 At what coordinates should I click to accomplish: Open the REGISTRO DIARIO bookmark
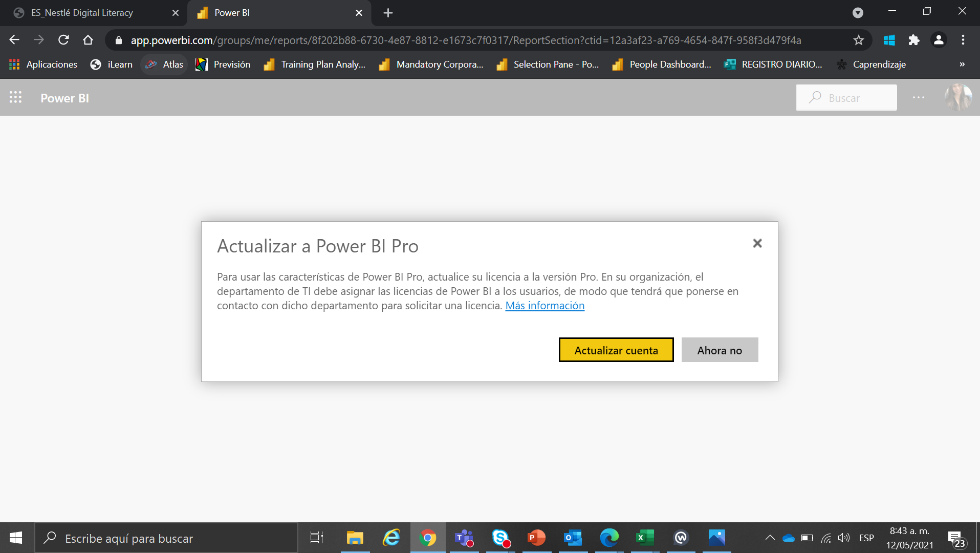tap(773, 65)
